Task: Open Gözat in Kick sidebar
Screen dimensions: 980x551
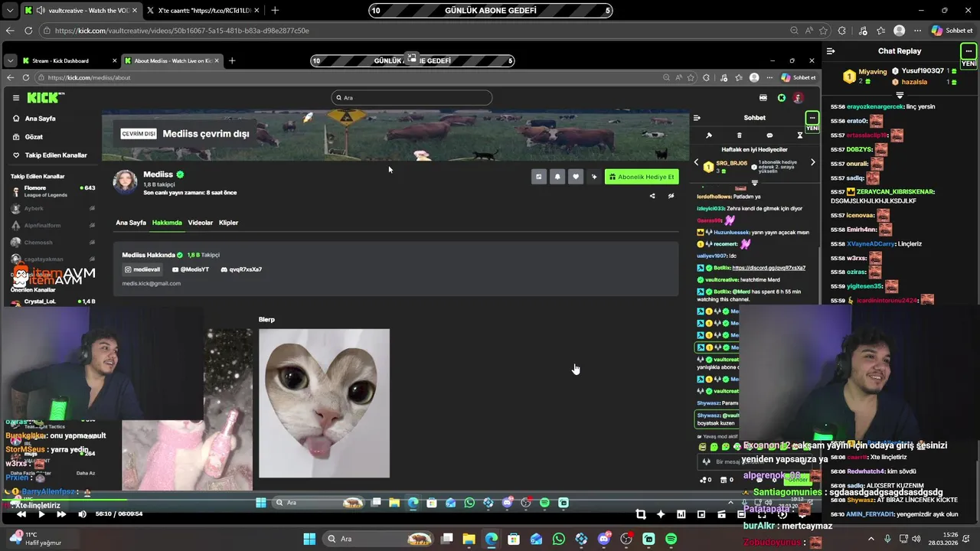Action: [34, 137]
